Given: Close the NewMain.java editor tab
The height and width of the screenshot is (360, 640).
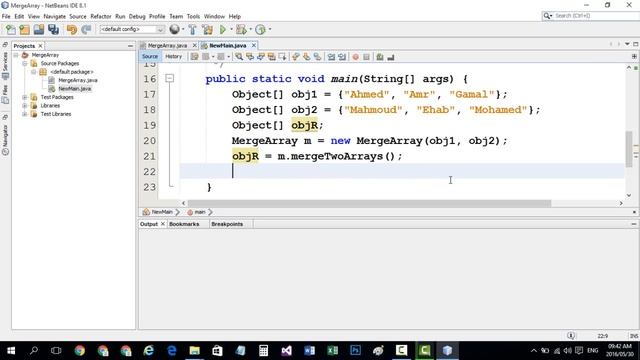Looking at the screenshot, I should pyautogui.click(x=254, y=46).
